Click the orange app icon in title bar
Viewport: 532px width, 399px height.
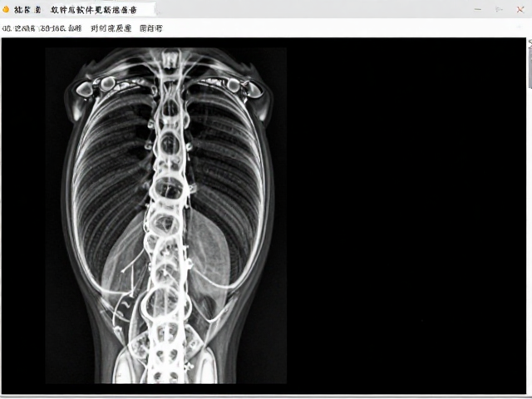click(6, 9)
